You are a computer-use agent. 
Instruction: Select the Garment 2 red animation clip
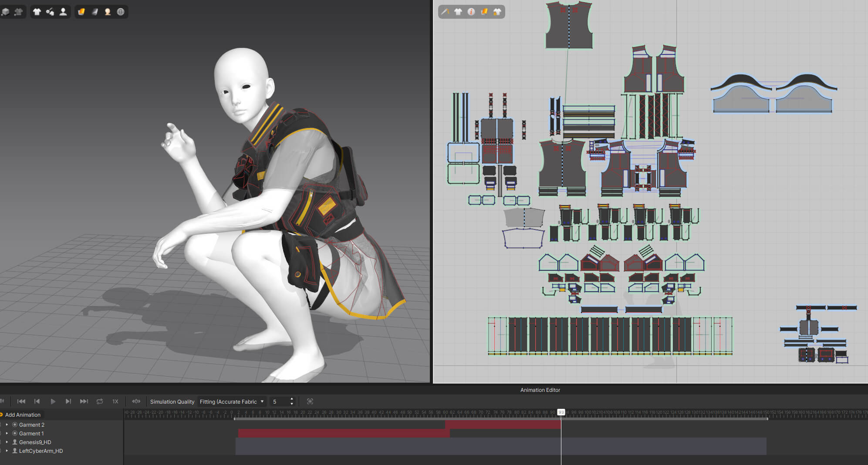503,425
